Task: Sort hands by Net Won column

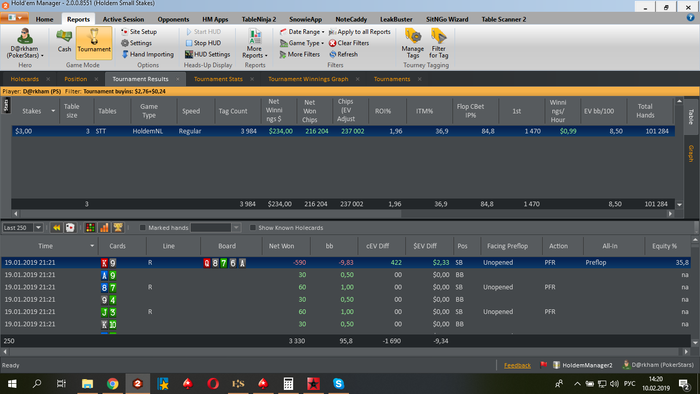Action: (281, 246)
